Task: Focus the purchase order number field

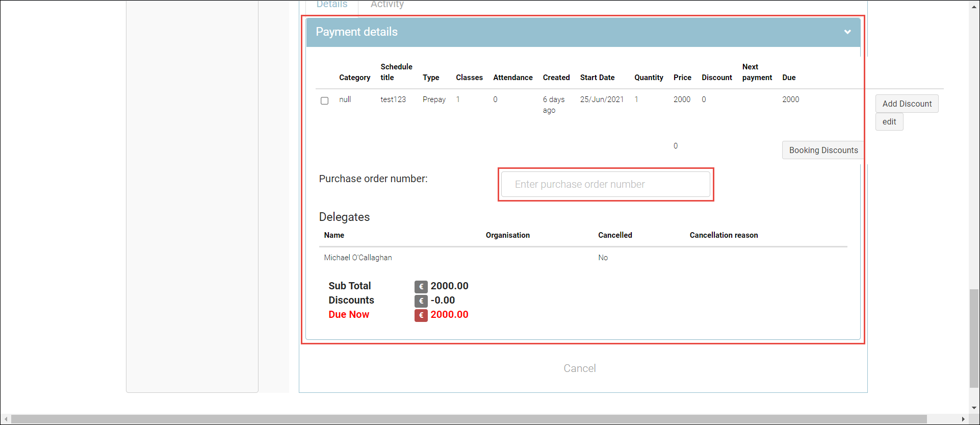Action: 605,184
